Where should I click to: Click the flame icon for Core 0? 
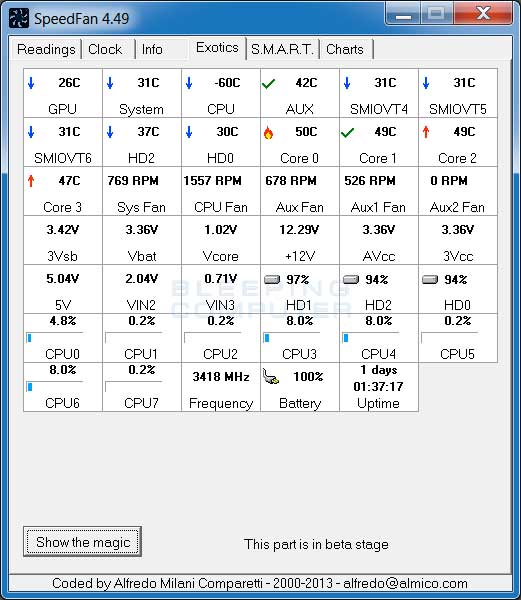click(269, 132)
